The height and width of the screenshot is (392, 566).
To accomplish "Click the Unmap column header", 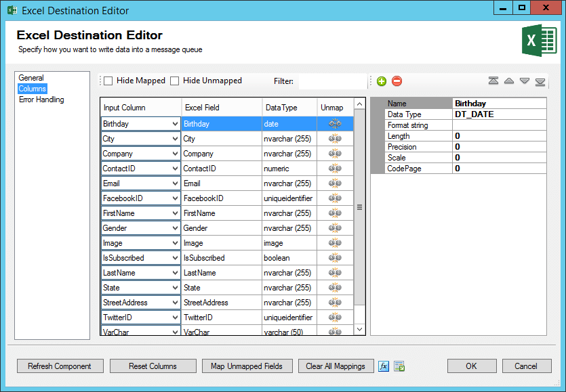I will pyautogui.click(x=335, y=108).
